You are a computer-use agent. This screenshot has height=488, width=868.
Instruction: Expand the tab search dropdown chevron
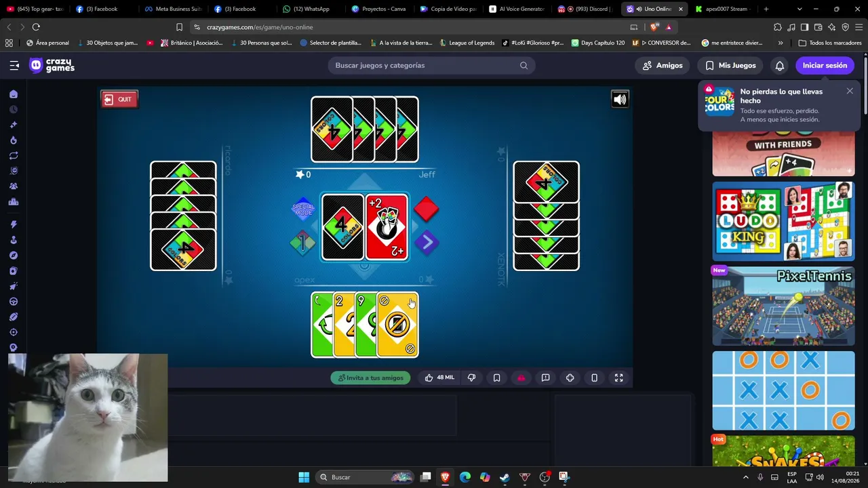coord(800,9)
